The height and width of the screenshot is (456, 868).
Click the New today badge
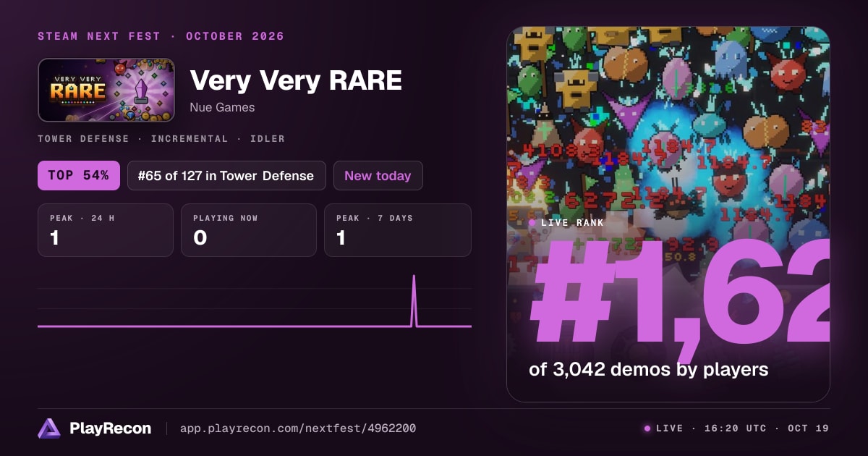pos(378,176)
